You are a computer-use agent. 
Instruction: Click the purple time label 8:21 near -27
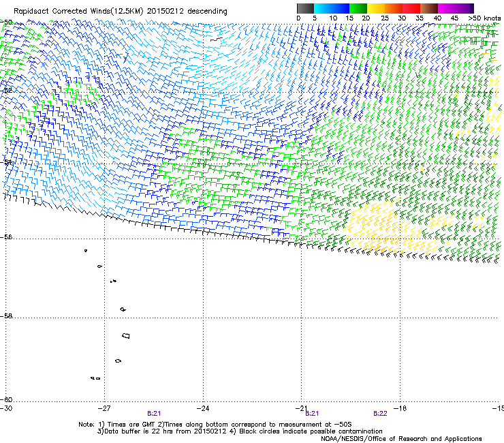pos(154,414)
